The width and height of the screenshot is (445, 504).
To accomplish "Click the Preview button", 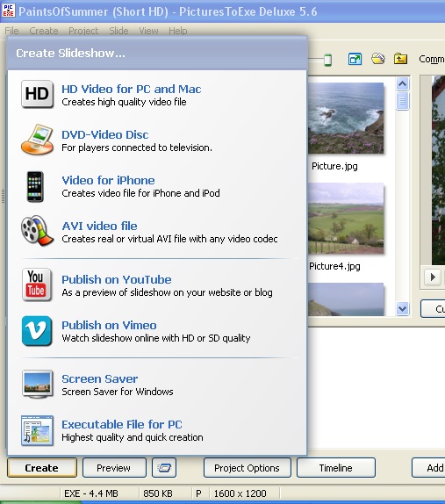I will click(x=114, y=468).
